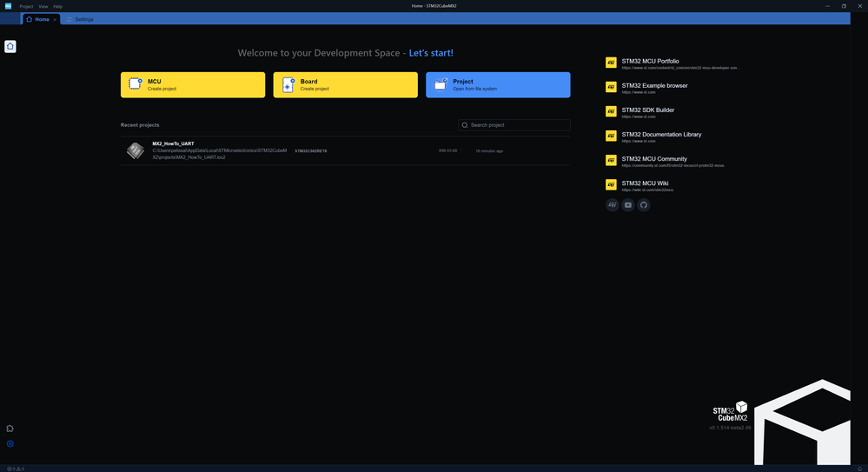Close the Home tab
The width and height of the screenshot is (868, 472).
[55, 19]
